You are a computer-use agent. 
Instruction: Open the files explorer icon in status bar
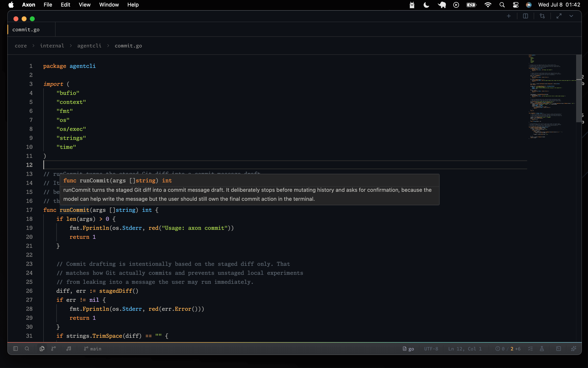[x=42, y=349]
